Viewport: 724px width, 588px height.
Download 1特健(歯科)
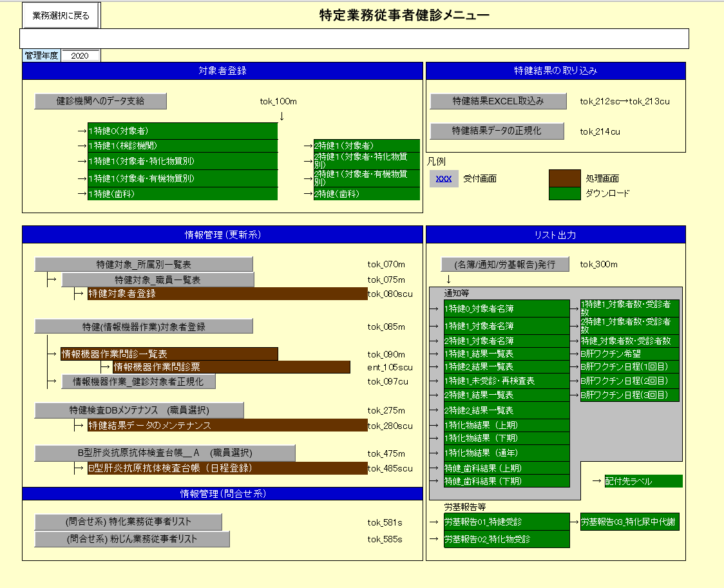point(183,194)
